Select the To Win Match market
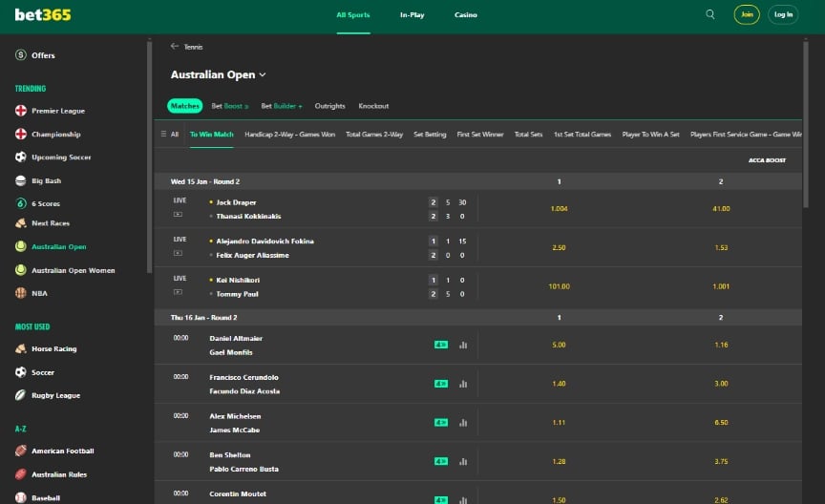Screen dimensions: 825x504 [x=212, y=135]
